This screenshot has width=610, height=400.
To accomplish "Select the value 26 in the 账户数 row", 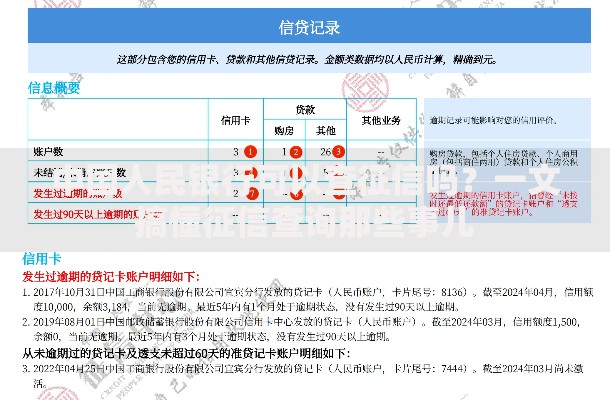I will [x=326, y=152].
